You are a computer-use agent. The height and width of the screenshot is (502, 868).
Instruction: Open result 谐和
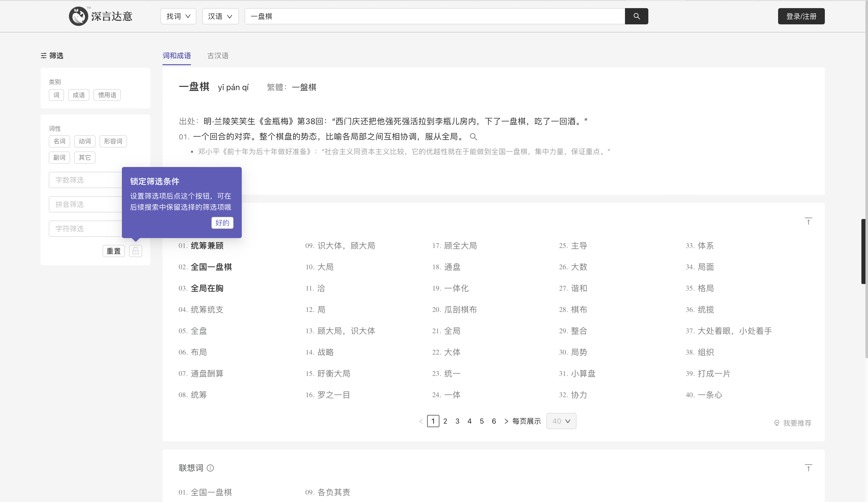(579, 289)
